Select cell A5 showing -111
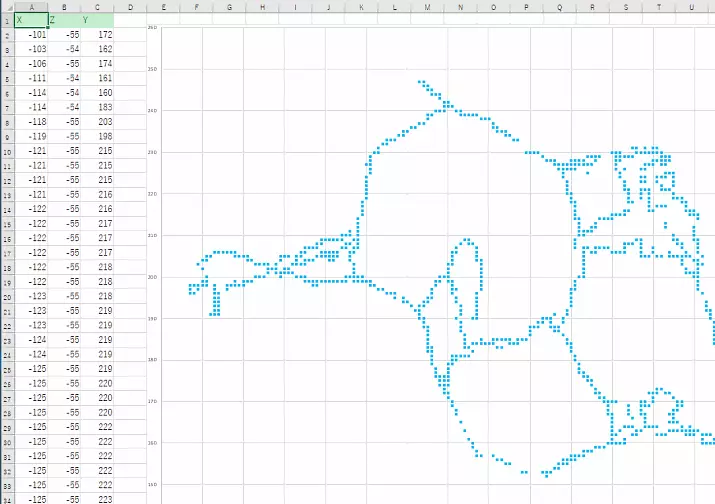This screenshot has width=715, height=504. 31,78
